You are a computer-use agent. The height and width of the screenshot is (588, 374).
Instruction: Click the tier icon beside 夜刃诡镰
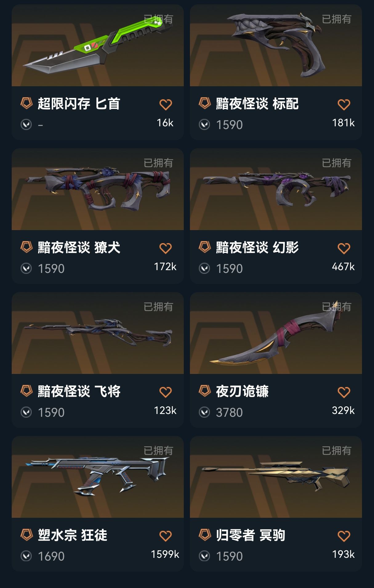pyautogui.click(x=205, y=391)
